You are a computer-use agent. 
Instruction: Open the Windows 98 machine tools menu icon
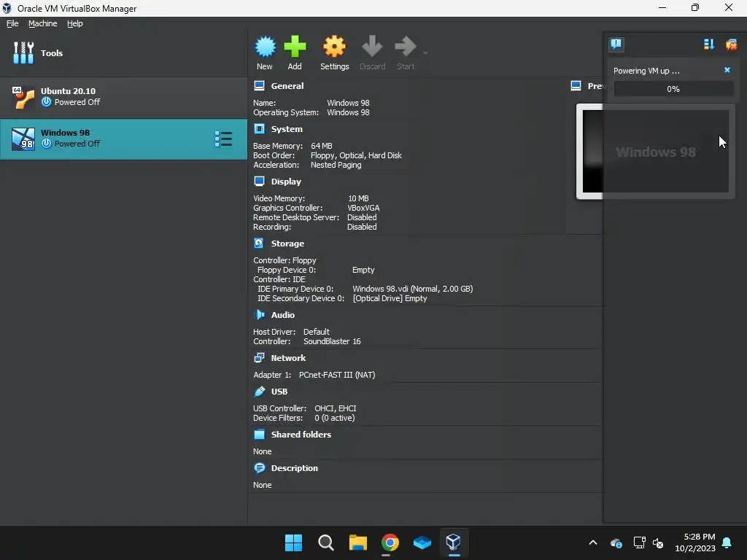click(223, 139)
